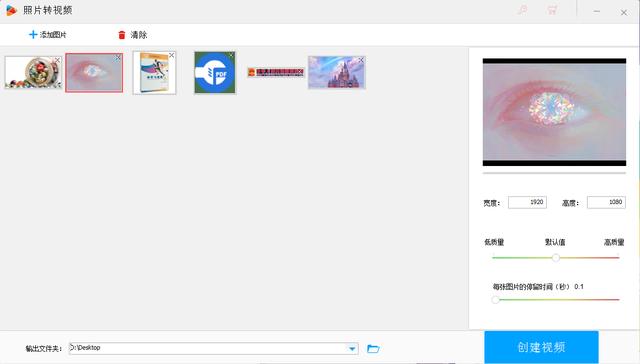This screenshot has height=364, width=640.
Task: Click the Add Images (添加图片) button
Action: (47, 35)
